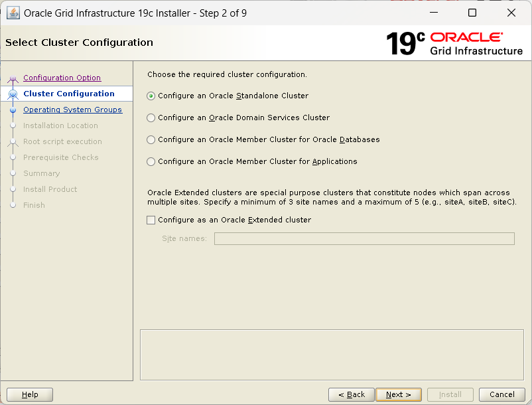Viewport: 532px width, 405px height.
Task: Go back with the Back button
Action: click(352, 394)
